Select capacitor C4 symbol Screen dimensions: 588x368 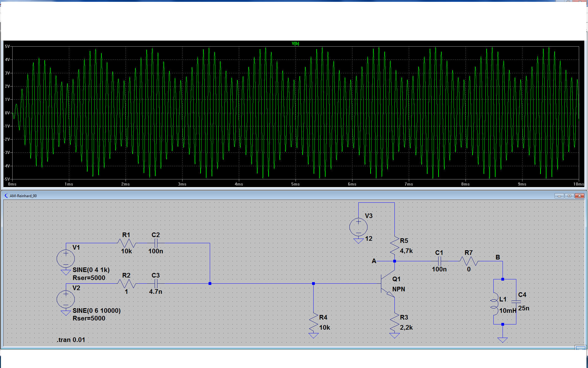[516, 302]
